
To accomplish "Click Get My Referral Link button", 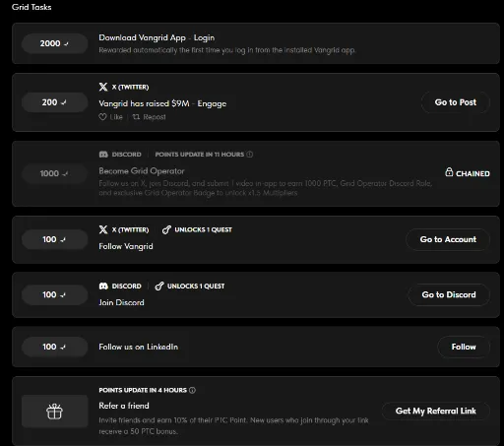I will tap(435, 411).
